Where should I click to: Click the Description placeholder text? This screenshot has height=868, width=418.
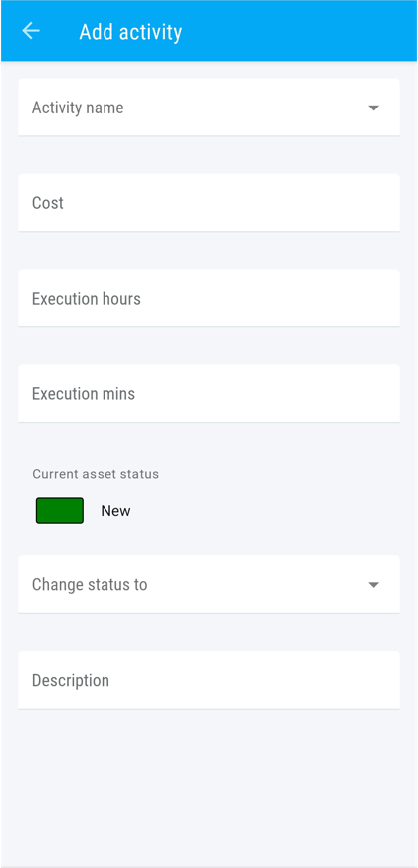point(71,680)
